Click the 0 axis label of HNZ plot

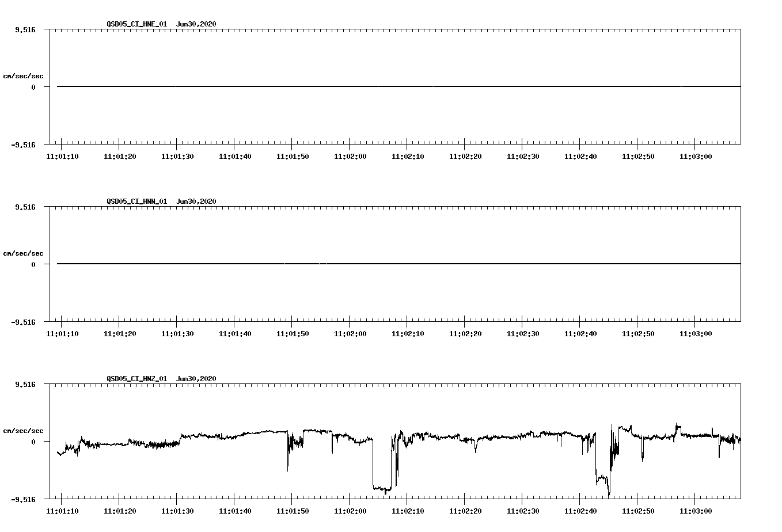tap(33, 442)
